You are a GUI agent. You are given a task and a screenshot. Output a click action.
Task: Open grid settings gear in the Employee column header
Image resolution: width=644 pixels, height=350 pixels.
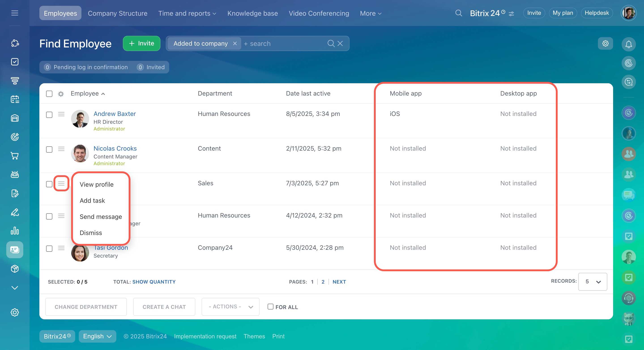(61, 94)
